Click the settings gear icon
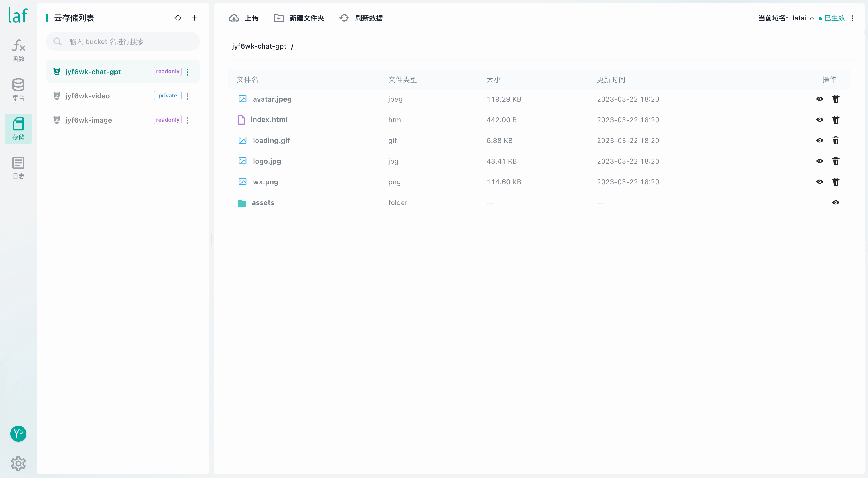Screen dimensions: 868x478 (x=18, y=464)
